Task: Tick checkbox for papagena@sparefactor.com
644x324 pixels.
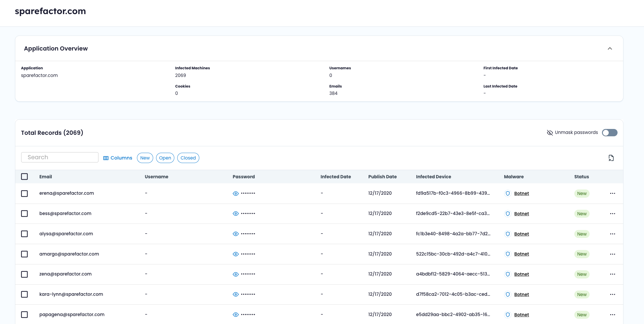Action: 24,315
